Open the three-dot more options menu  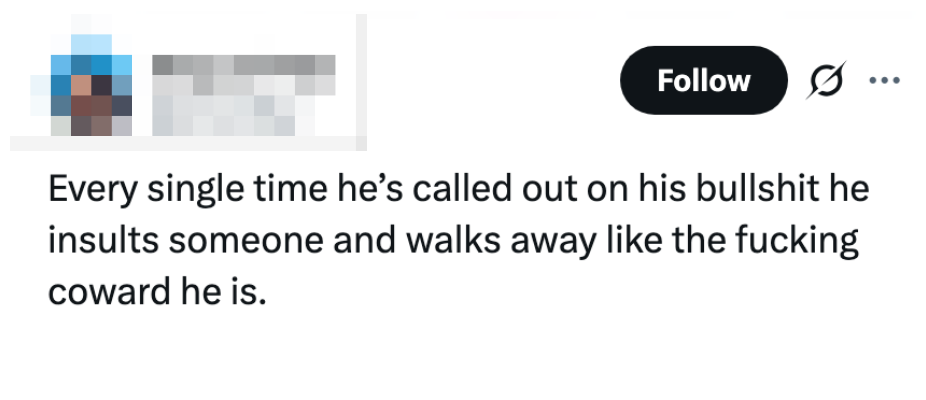tap(884, 80)
